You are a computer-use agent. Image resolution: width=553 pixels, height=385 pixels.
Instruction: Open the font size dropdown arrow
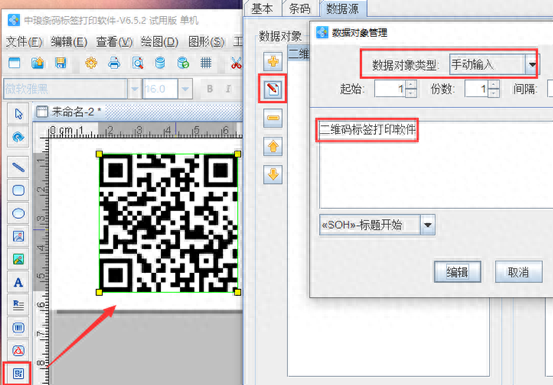[x=185, y=89]
